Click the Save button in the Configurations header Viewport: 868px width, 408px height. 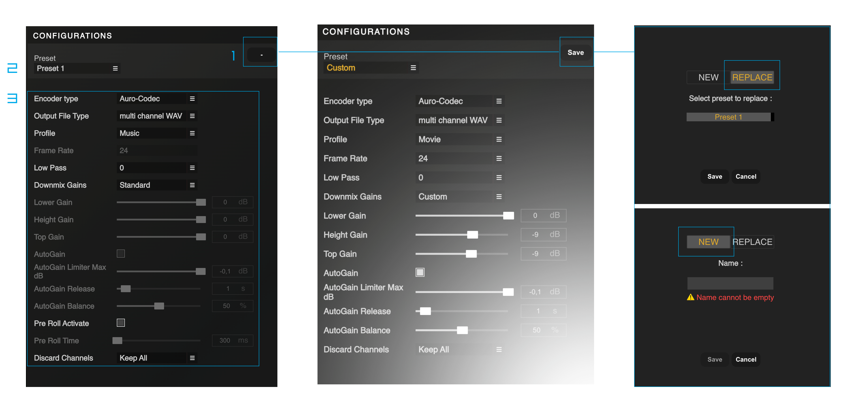coord(576,52)
